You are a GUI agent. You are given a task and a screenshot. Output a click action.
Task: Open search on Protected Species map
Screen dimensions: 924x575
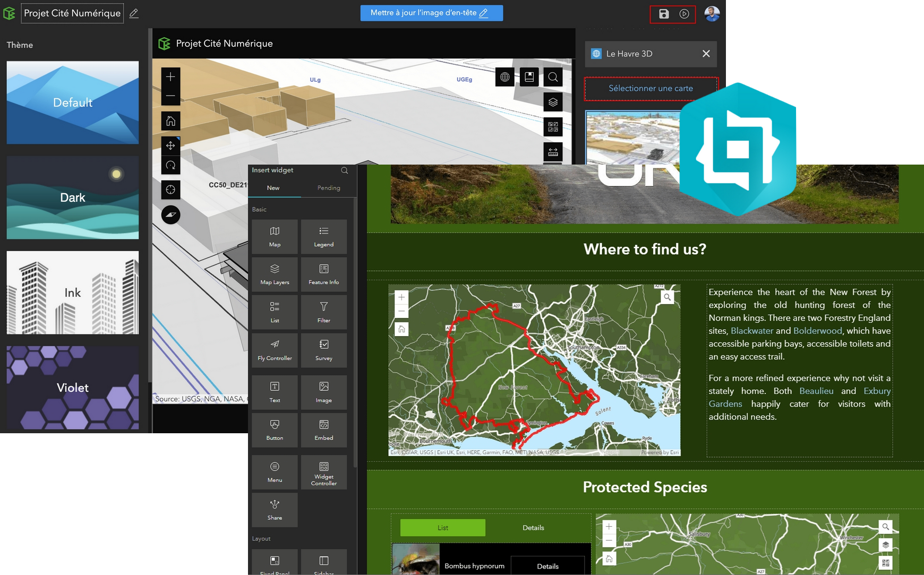coord(885,527)
